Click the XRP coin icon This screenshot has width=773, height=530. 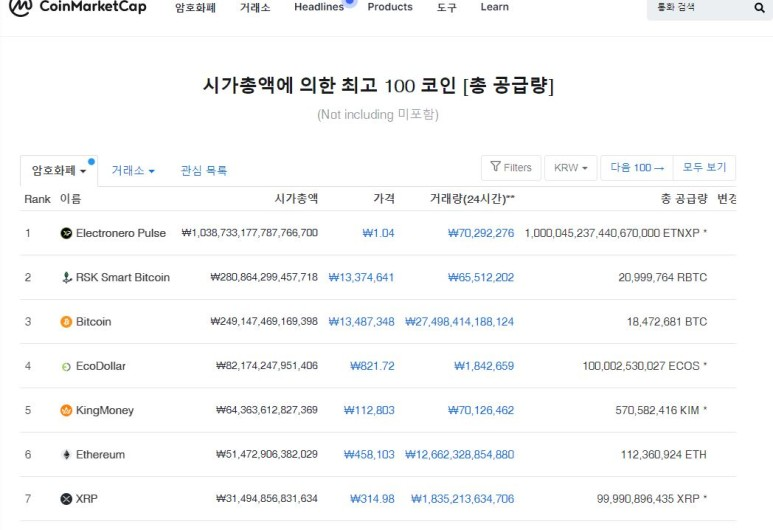(66, 499)
